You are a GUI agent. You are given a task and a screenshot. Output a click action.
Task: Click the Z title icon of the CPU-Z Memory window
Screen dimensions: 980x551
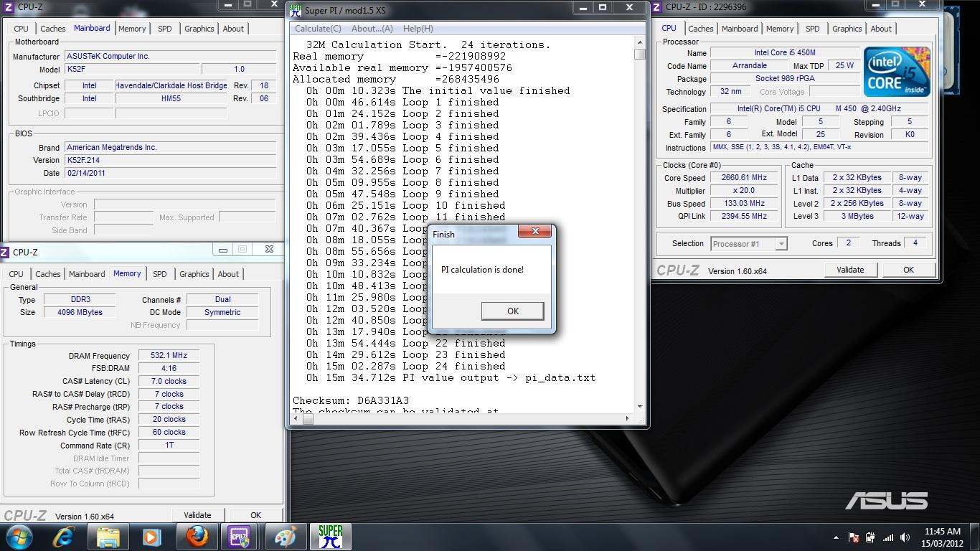[5, 252]
